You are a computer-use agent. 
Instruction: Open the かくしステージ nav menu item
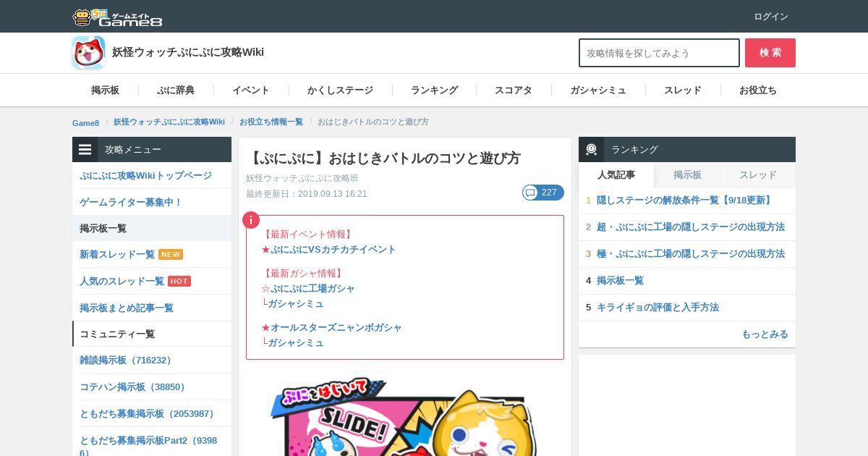point(340,90)
